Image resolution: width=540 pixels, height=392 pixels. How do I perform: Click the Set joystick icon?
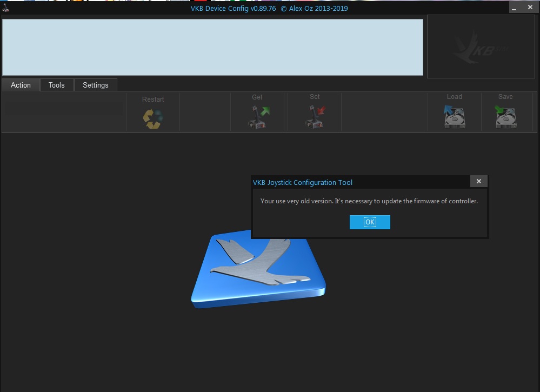tap(315, 116)
